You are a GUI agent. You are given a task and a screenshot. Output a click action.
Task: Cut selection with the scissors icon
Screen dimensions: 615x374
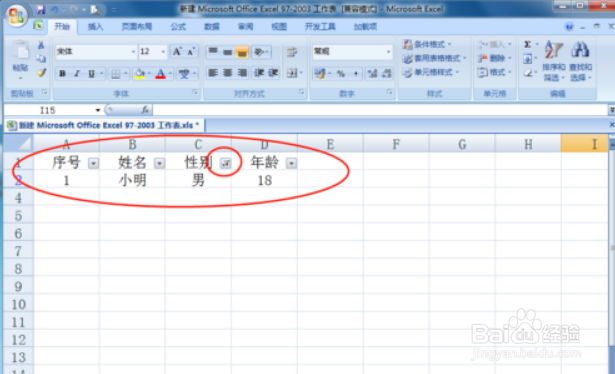point(41,45)
